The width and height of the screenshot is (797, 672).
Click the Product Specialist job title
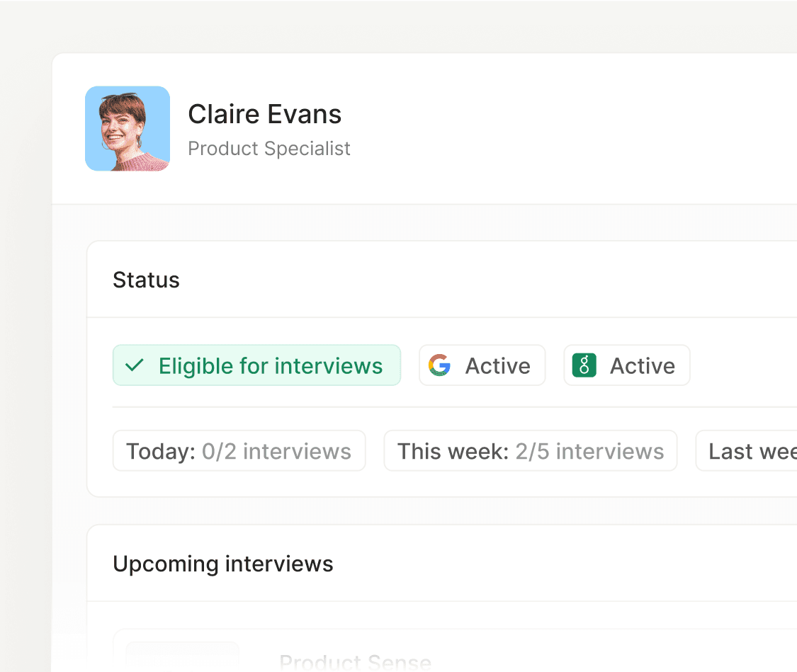[269, 149]
